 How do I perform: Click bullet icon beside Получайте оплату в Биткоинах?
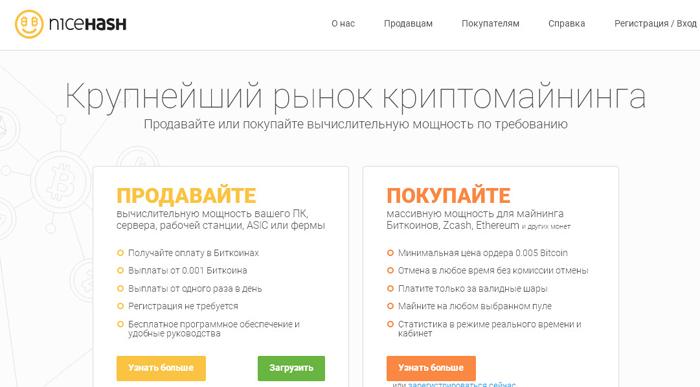click(120, 253)
